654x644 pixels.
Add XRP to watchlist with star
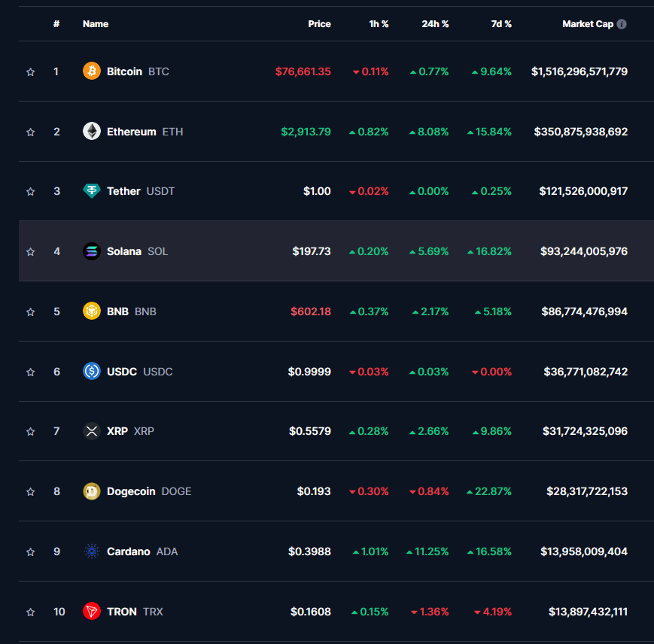30,431
